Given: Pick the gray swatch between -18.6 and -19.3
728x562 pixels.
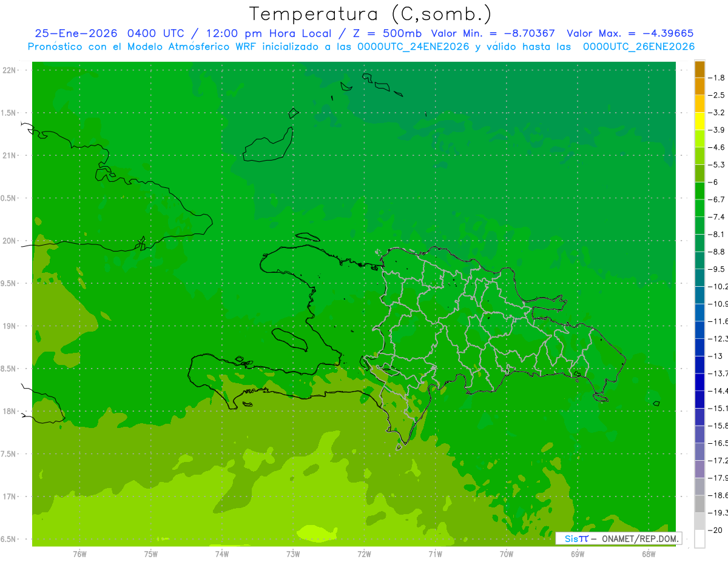Looking at the screenshot, I should [x=699, y=504].
